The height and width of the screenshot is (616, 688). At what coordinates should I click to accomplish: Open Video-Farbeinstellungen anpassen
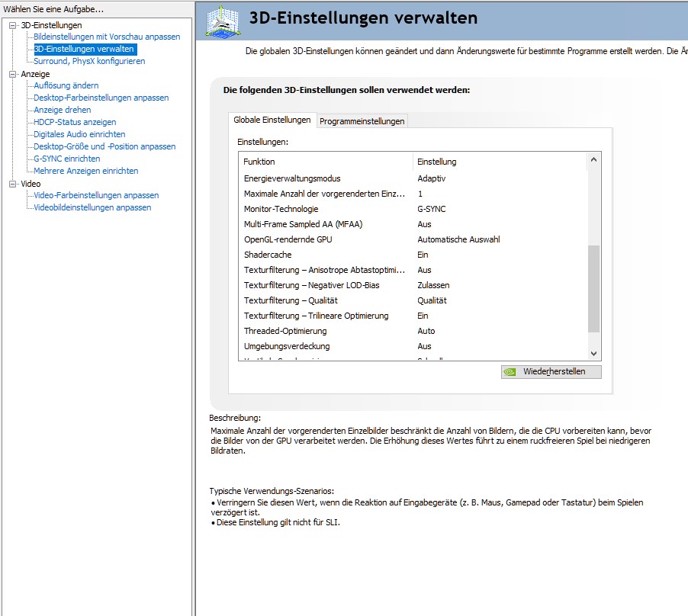[x=97, y=195]
